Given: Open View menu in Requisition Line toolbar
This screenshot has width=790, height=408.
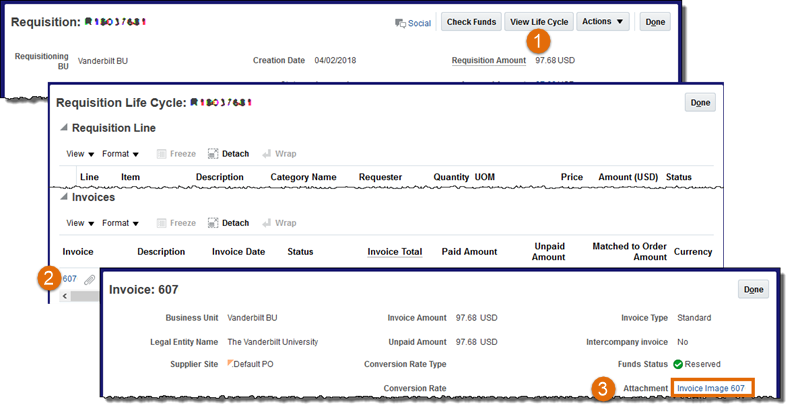Looking at the screenshot, I should point(80,154).
